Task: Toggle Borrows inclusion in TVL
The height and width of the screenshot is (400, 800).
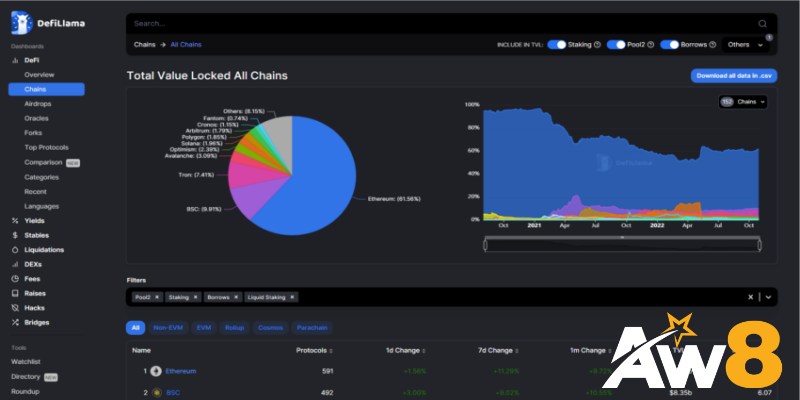Action: point(669,44)
